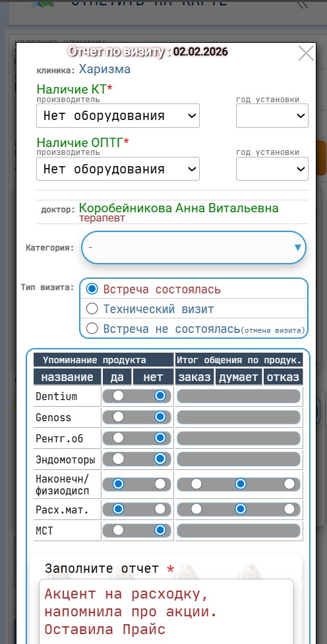The image size is (327, 644).
Task: Set МСТ mention to 'нет'
Action: (x=160, y=530)
